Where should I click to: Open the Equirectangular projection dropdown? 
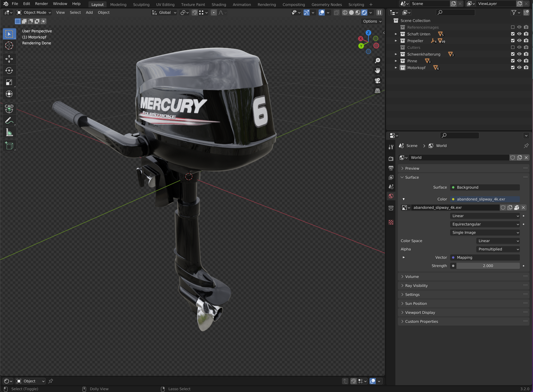click(x=485, y=224)
